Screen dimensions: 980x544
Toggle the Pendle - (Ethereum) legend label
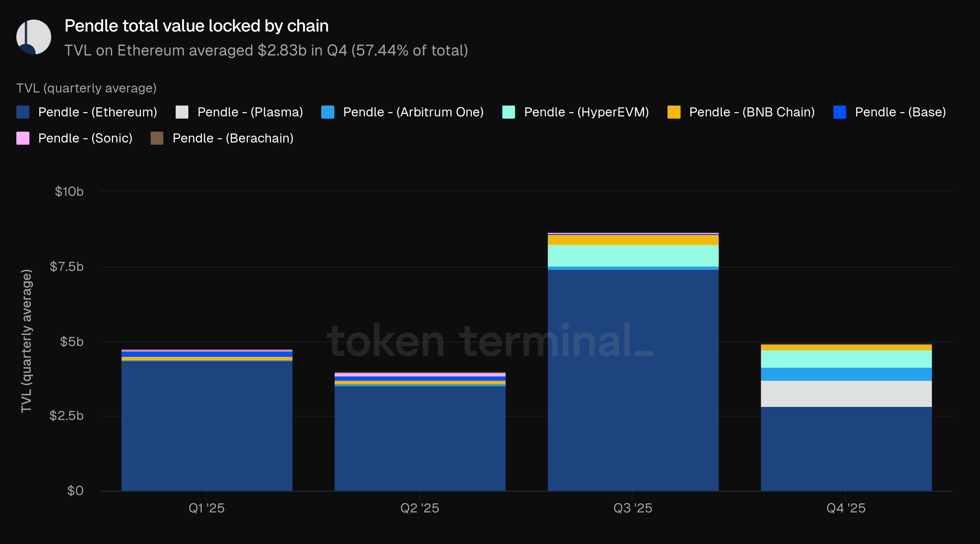point(97,112)
